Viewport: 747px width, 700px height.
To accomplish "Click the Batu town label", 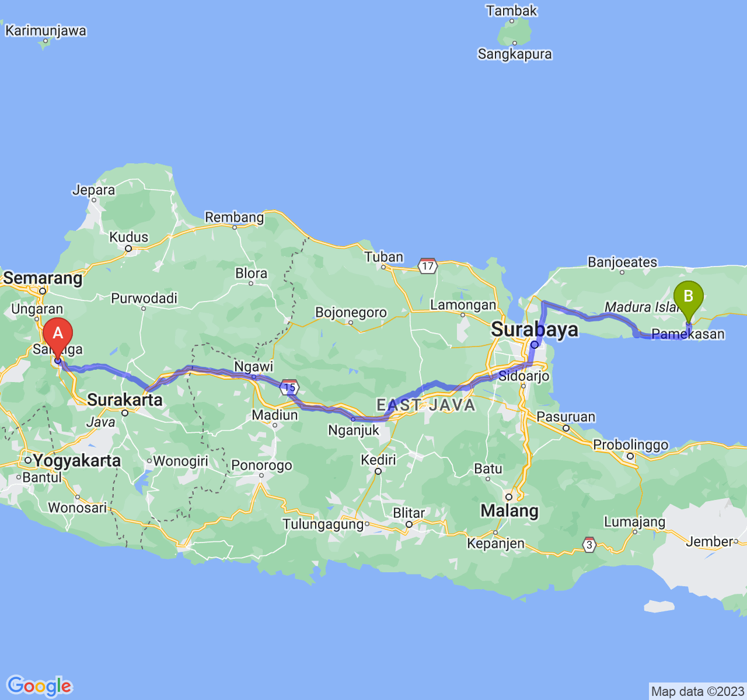I will (488, 468).
